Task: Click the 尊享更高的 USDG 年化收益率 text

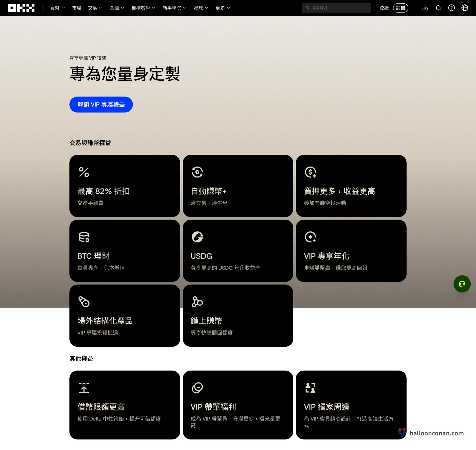Action: 226,268
